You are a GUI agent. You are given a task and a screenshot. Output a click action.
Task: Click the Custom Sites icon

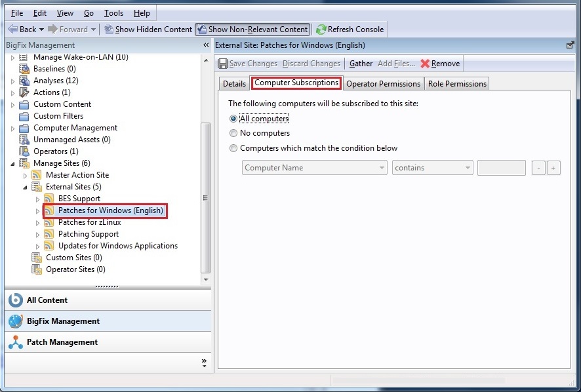coord(36,258)
